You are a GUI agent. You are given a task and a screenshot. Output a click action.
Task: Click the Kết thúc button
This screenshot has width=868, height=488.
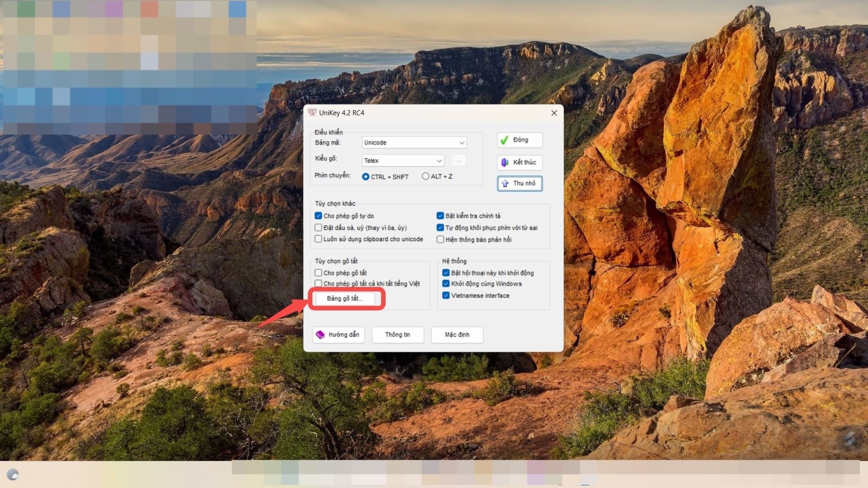[520, 162]
